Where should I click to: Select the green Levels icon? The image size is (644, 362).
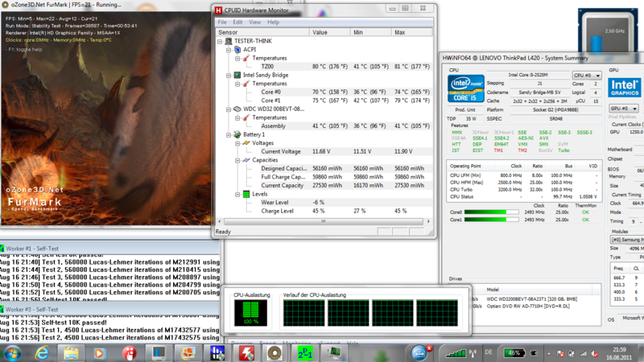pyautogui.click(x=246, y=194)
